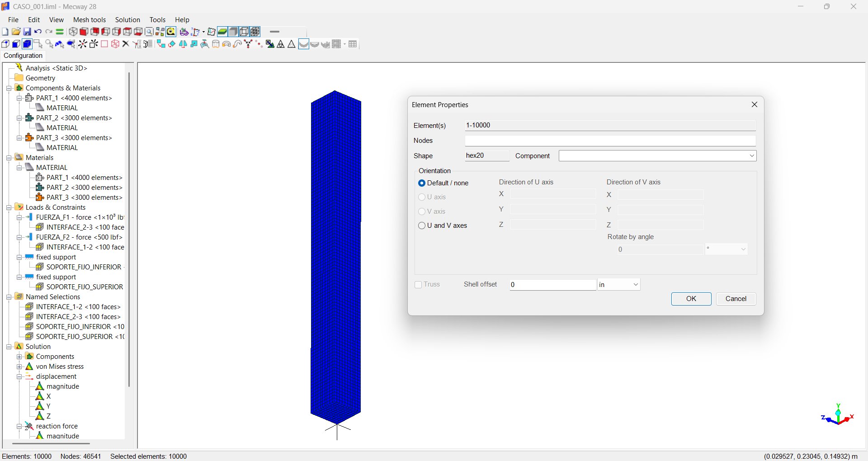The height and width of the screenshot is (461, 868).
Task: Open a model file via folder icon
Action: click(x=16, y=32)
